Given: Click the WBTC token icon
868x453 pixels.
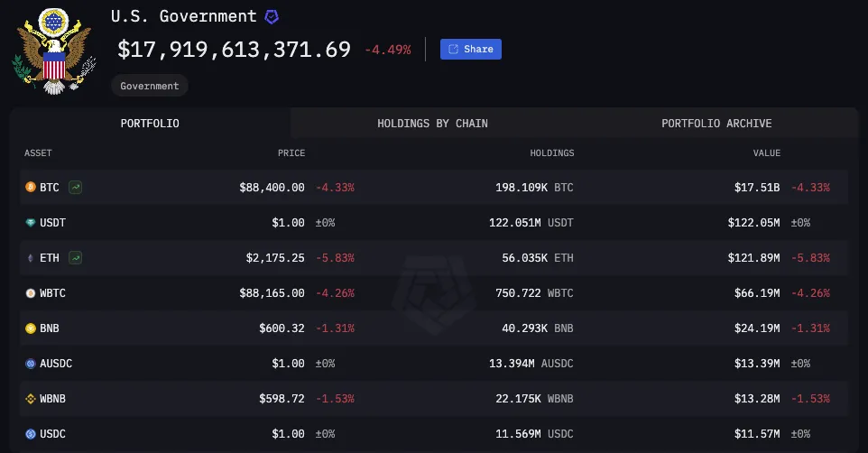Looking at the screenshot, I should pos(31,293).
